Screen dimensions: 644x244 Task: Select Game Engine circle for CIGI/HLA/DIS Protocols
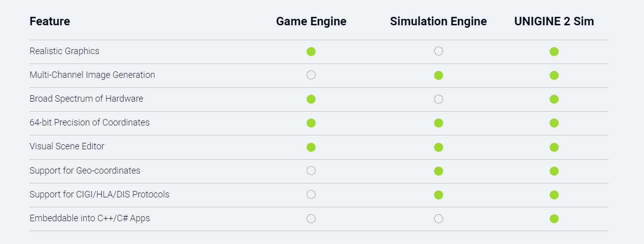[x=311, y=194]
